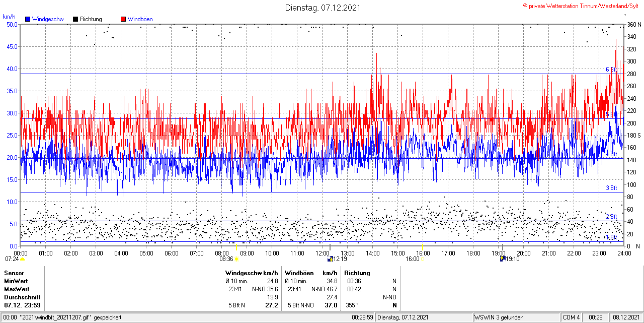Click the Durchschnitt row label
Screen dimensions: 644x323
click(x=22, y=297)
